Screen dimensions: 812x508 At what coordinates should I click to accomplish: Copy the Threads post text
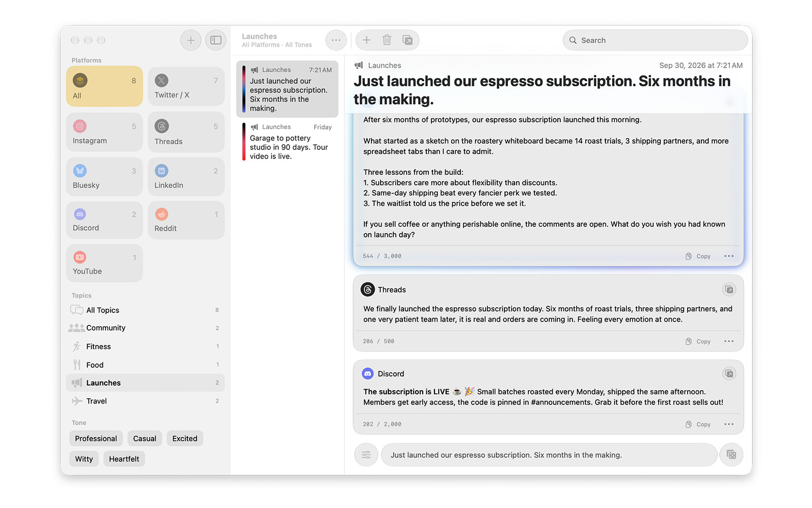tap(698, 341)
